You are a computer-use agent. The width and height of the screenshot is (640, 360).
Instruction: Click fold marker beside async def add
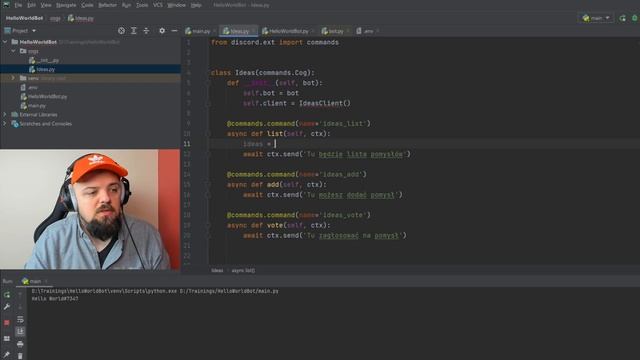tap(208, 184)
